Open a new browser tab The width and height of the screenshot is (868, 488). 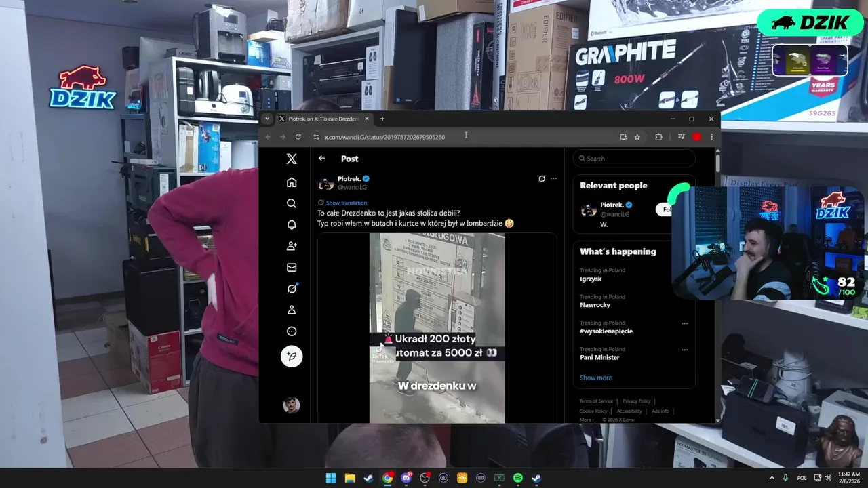point(382,119)
